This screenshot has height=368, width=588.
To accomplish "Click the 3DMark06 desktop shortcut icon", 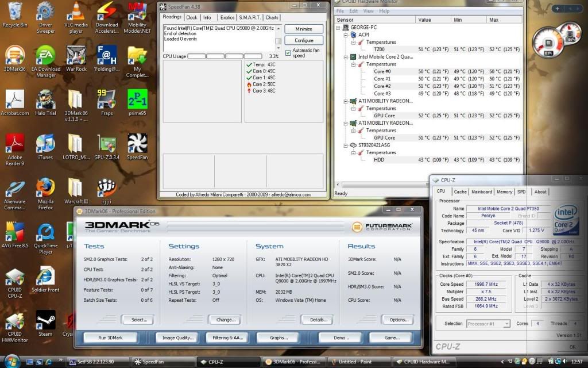I will click(x=15, y=59).
